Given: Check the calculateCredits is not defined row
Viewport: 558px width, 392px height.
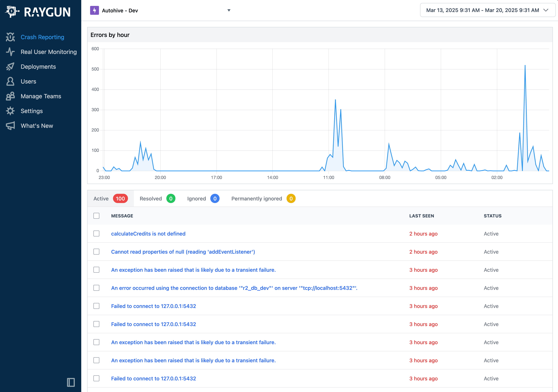Looking at the screenshot, I should click(97, 234).
